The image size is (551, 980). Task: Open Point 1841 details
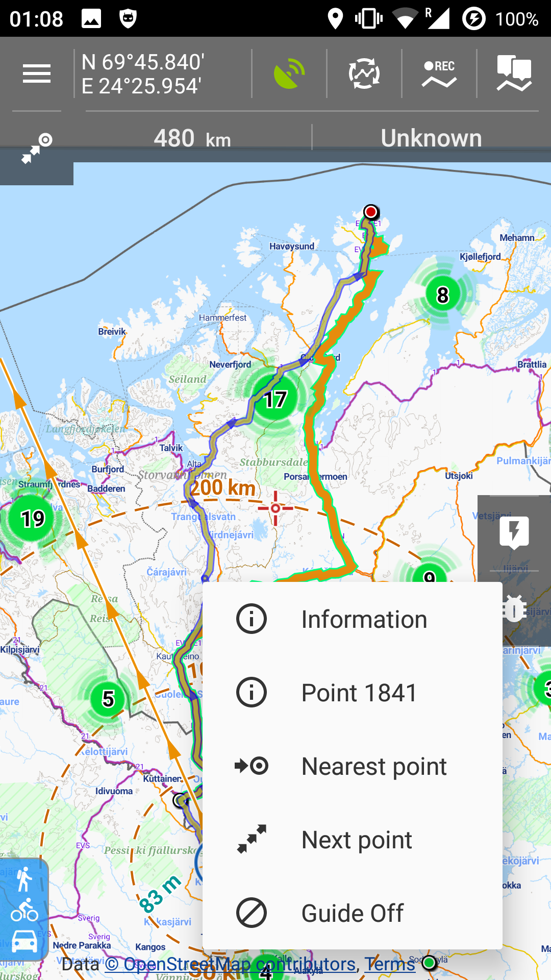click(352, 693)
